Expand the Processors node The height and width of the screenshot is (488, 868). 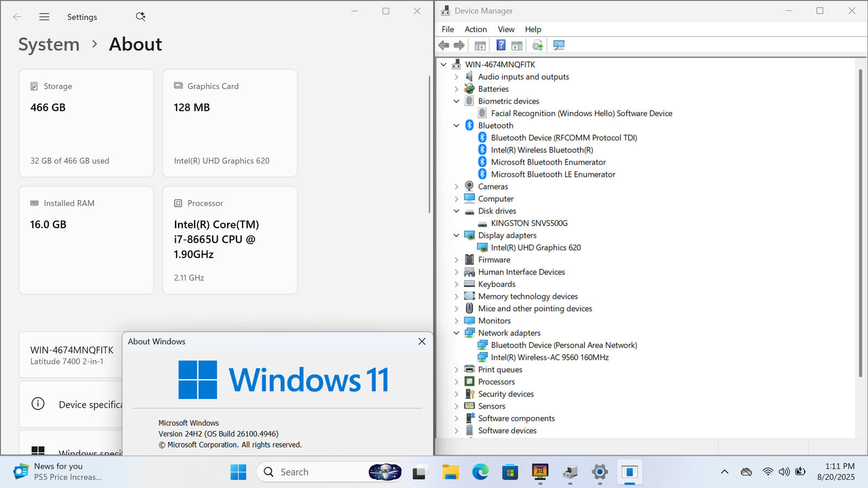click(456, 382)
